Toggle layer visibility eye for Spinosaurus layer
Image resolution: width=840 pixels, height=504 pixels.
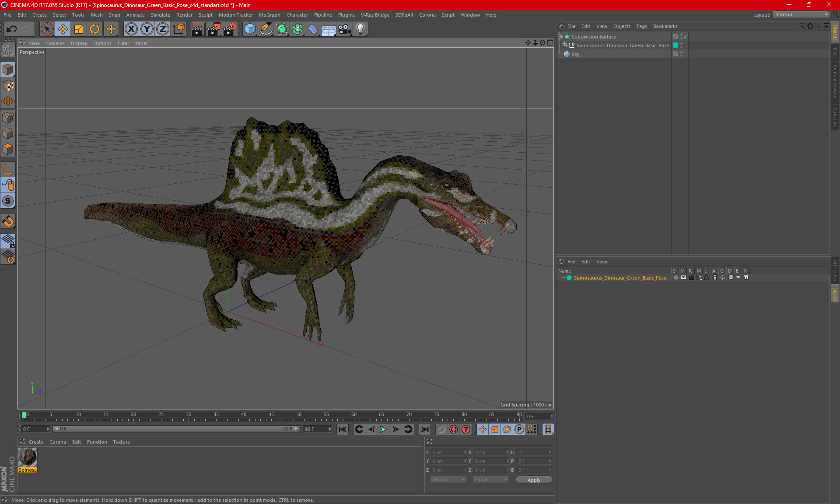pos(683,277)
